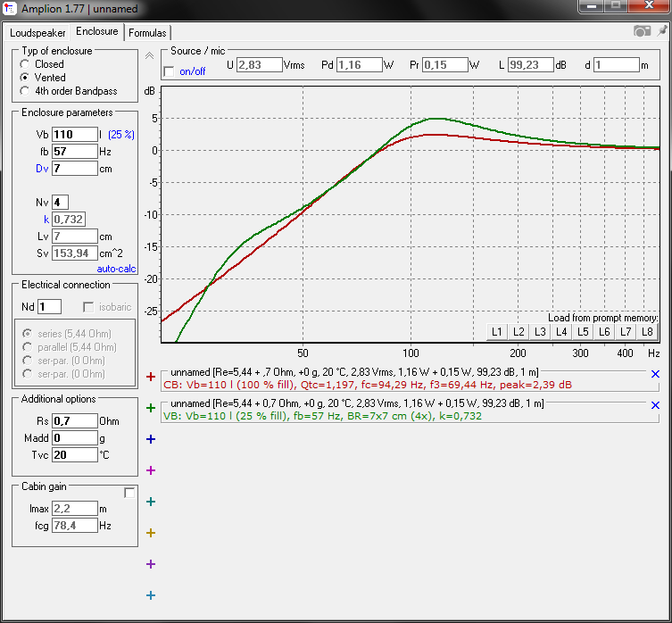Screen dimensions: 672x623
Task: Enable the Source/mic on/off checkbox
Action: 170,71
